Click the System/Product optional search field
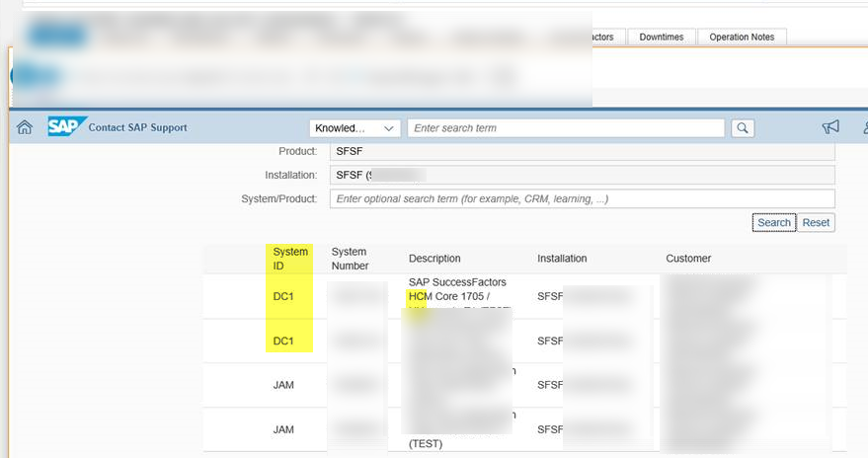 tap(582, 199)
